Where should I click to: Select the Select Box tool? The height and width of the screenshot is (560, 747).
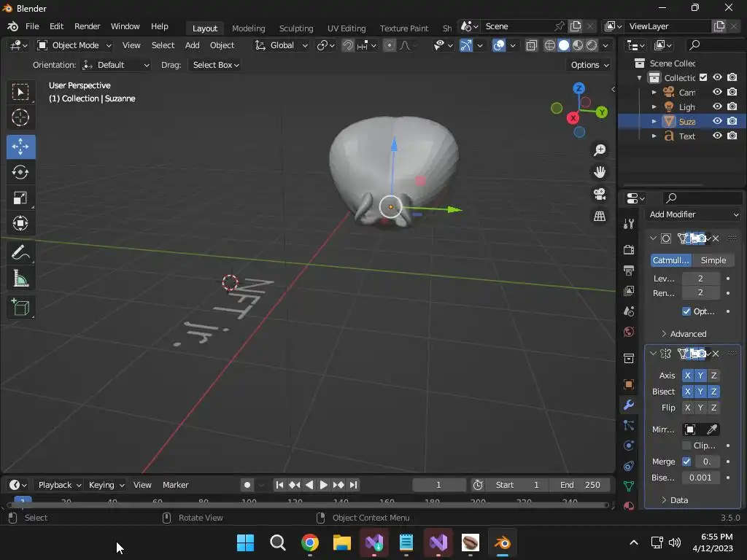[x=20, y=91]
